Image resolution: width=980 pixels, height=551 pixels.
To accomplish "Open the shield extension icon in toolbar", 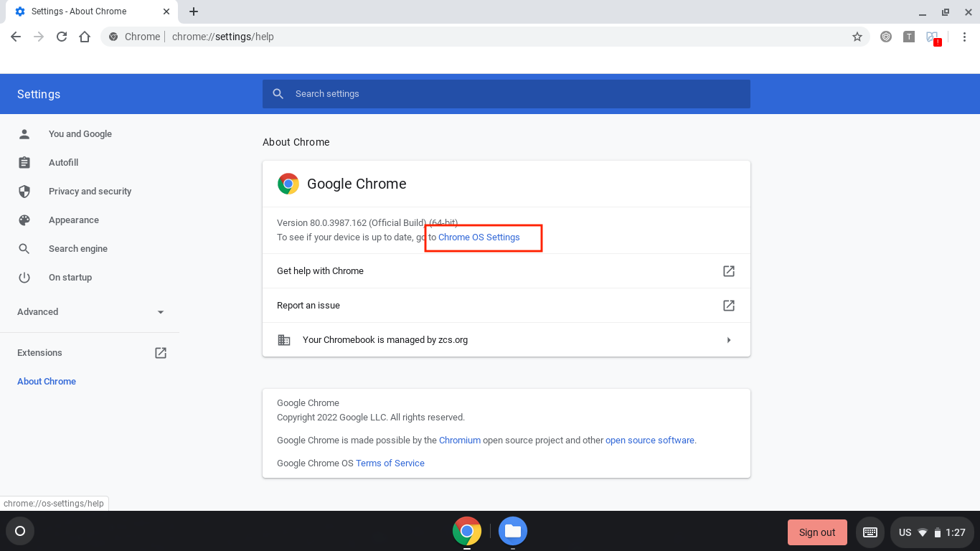I will pos(886,37).
